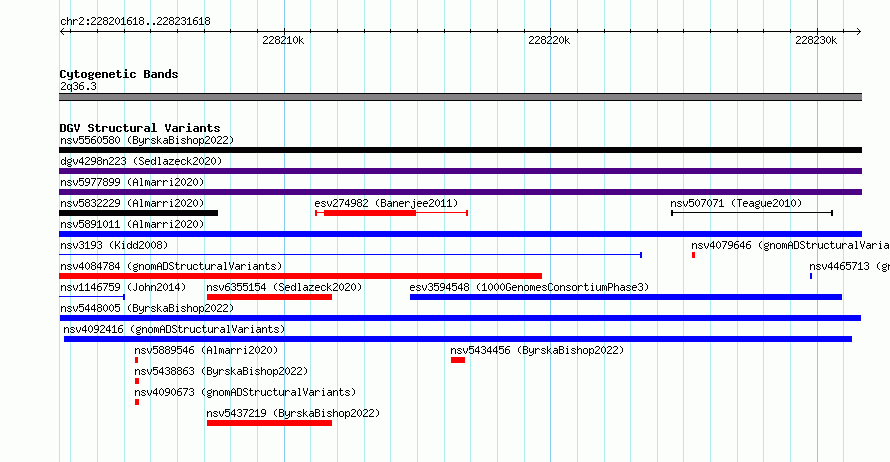Click the 228220k ruler tick label

pyautogui.click(x=549, y=40)
